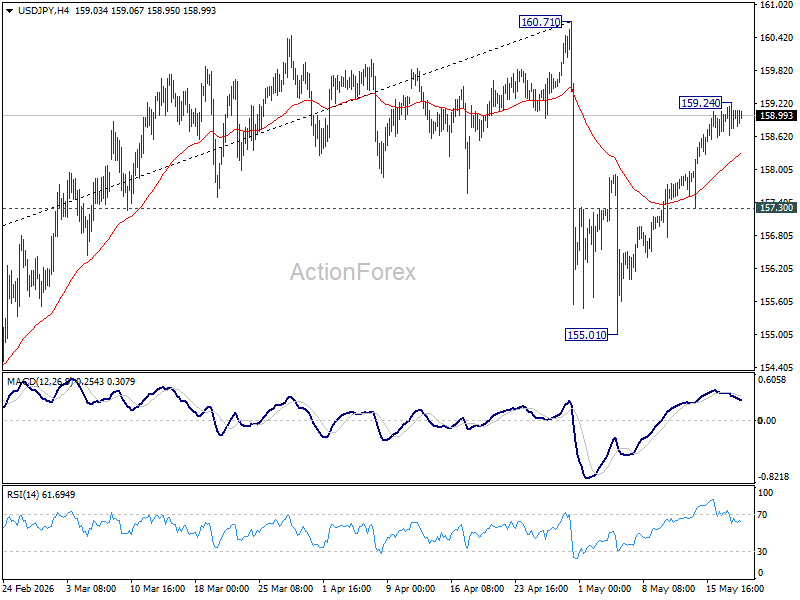The width and height of the screenshot is (800, 600).
Task: Select the 8 May 08:00 time label
Action: [668, 589]
